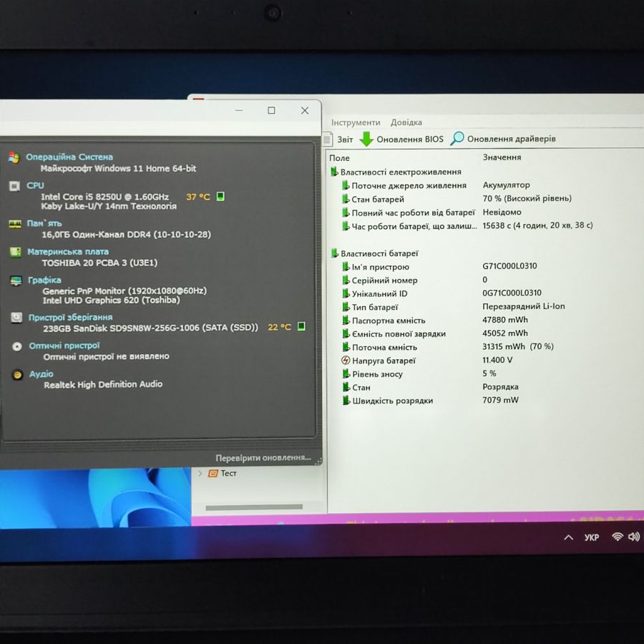Click the Звіт toolbar button
This screenshot has width=644, height=644.
pos(338,140)
